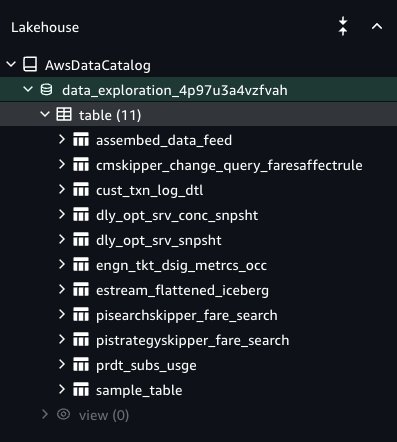Click table icon beside sample_table
The image size is (397, 442).
(81, 389)
